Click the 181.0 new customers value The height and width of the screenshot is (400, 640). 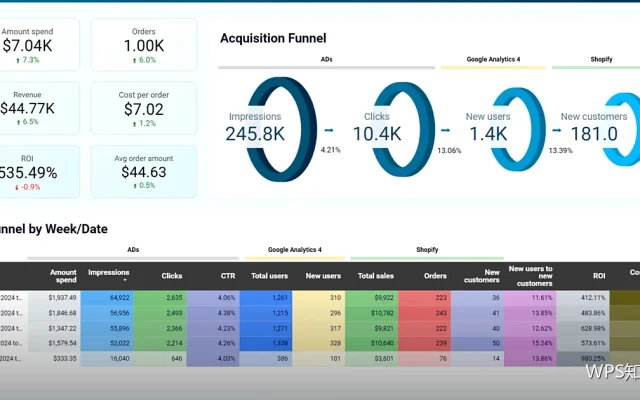(594, 134)
